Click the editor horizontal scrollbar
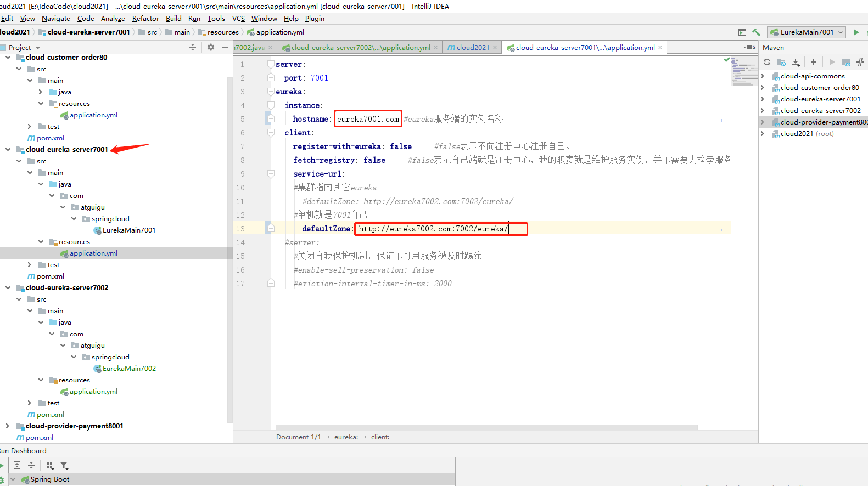 [x=486, y=427]
